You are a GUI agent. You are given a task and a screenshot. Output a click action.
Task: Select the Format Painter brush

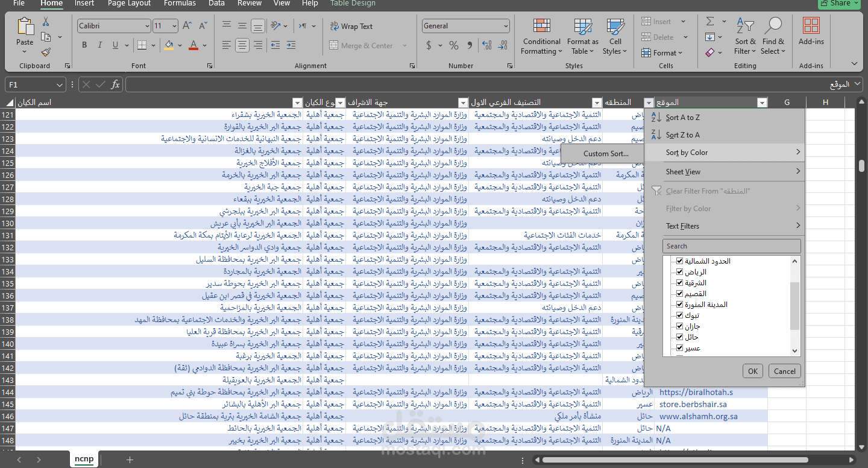pos(46,52)
